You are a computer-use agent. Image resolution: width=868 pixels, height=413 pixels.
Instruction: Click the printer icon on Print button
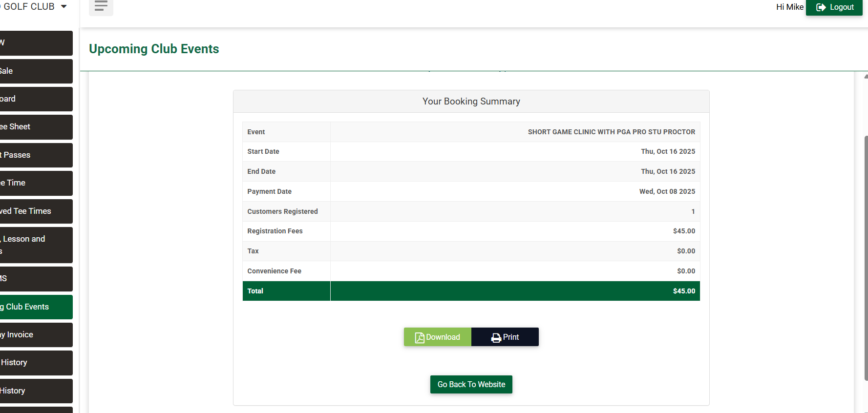[496, 337]
